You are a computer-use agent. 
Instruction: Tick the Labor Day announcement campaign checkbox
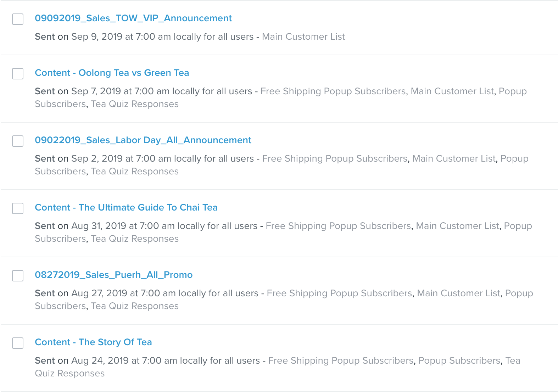[18, 141]
